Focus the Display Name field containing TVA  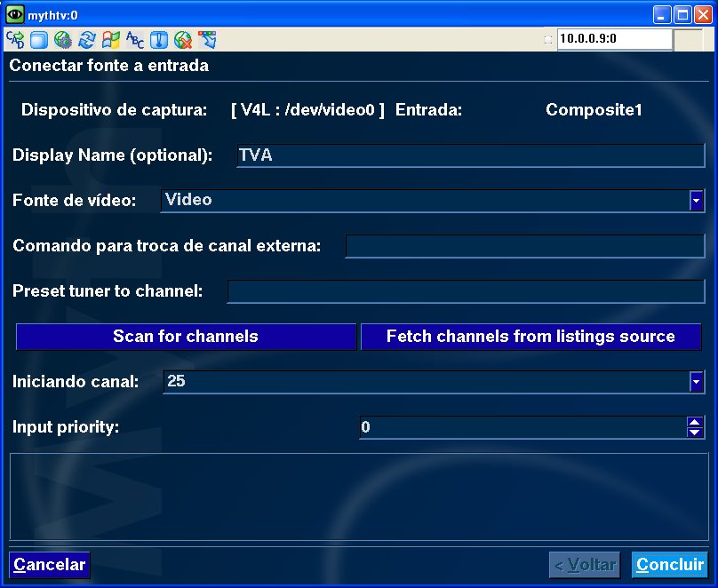tap(471, 155)
